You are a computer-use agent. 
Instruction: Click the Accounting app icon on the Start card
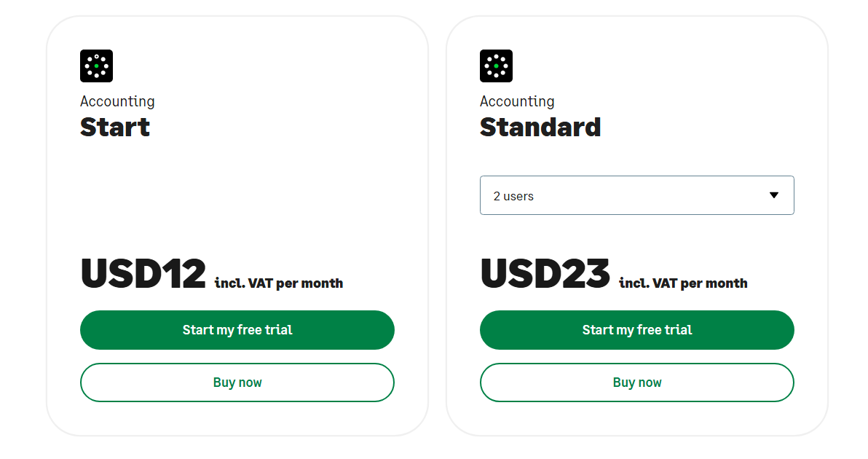click(x=96, y=66)
